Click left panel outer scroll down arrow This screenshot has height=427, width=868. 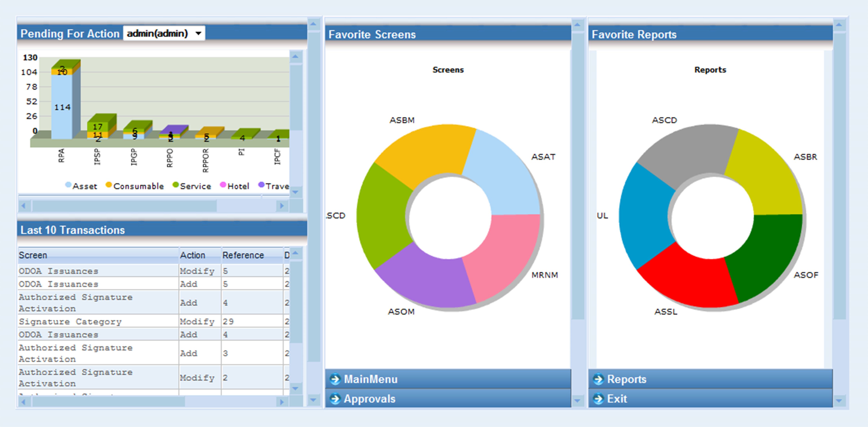click(x=314, y=400)
